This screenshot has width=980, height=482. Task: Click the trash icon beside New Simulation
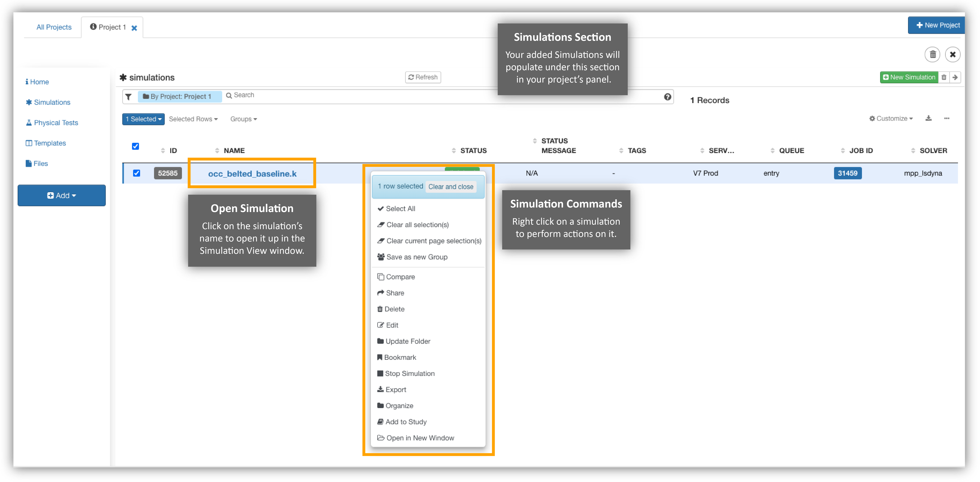pos(944,77)
